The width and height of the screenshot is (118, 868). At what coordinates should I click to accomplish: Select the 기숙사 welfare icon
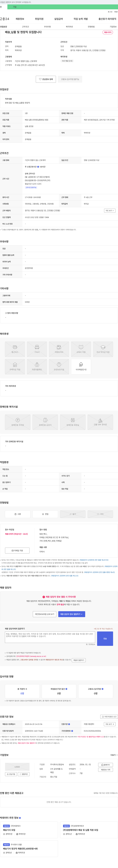[37, 349]
